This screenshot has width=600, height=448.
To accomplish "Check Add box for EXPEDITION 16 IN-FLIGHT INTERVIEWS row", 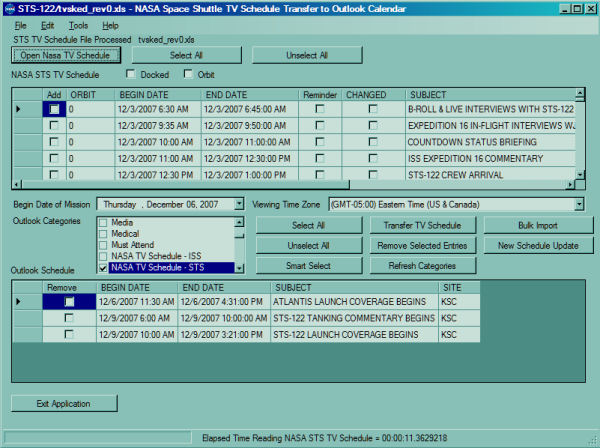I will pyautogui.click(x=54, y=125).
